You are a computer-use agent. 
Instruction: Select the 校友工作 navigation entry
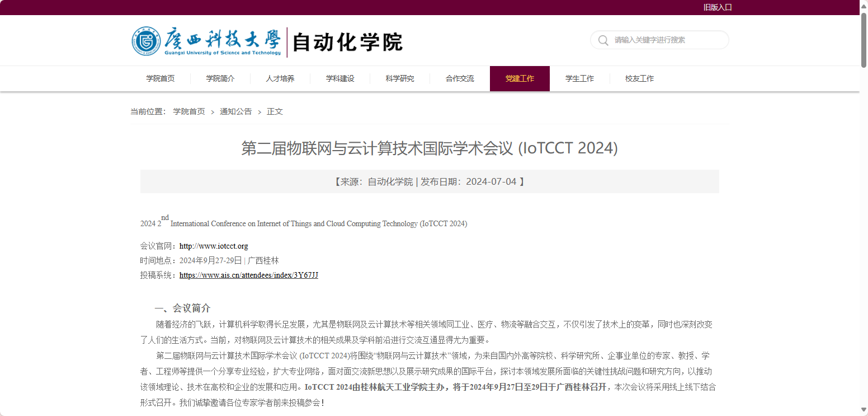[x=639, y=78]
